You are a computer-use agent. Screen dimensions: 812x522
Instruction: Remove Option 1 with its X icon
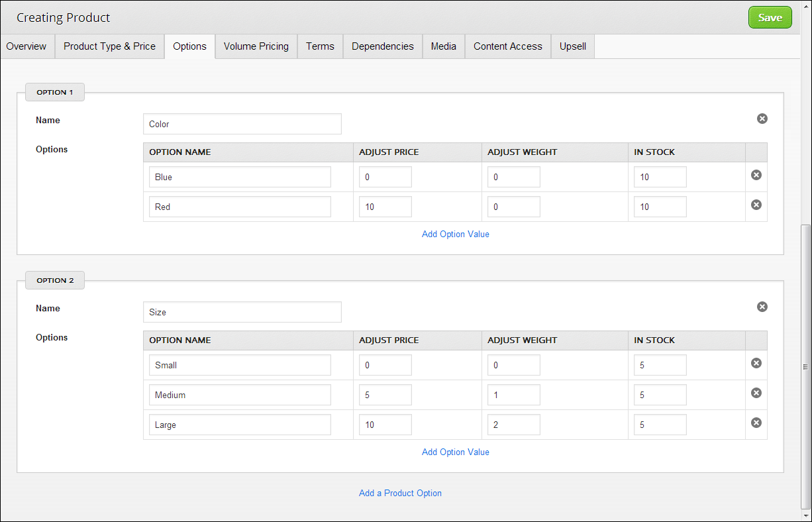coord(762,119)
